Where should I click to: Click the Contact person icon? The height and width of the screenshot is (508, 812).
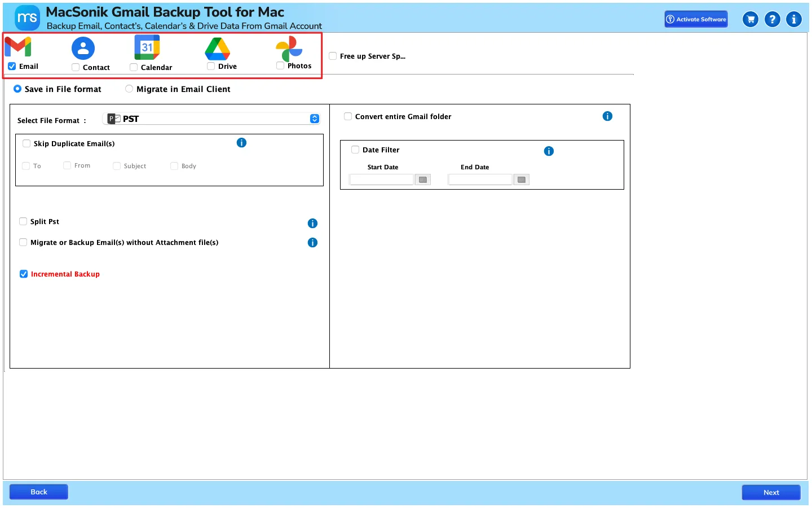pos(83,49)
